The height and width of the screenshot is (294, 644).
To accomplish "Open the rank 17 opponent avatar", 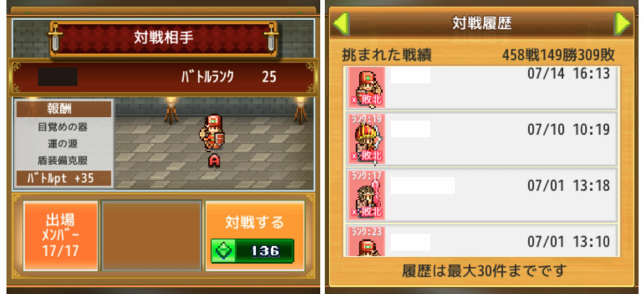I will point(367,195).
